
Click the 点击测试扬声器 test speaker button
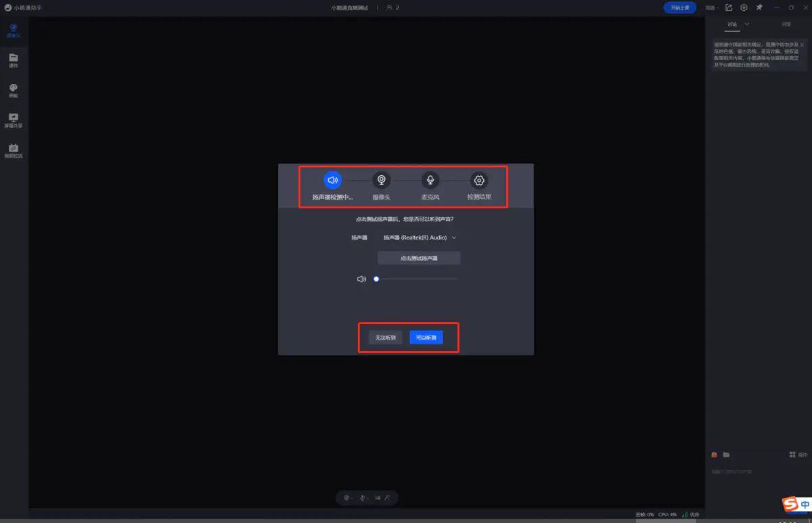(419, 258)
